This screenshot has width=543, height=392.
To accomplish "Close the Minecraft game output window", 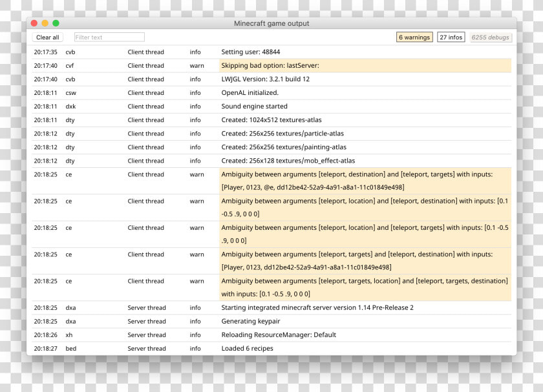I will tap(34, 23).
